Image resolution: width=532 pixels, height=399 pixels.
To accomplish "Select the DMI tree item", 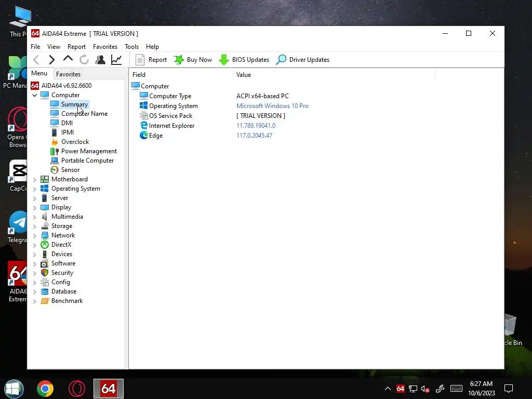I will click(x=67, y=123).
